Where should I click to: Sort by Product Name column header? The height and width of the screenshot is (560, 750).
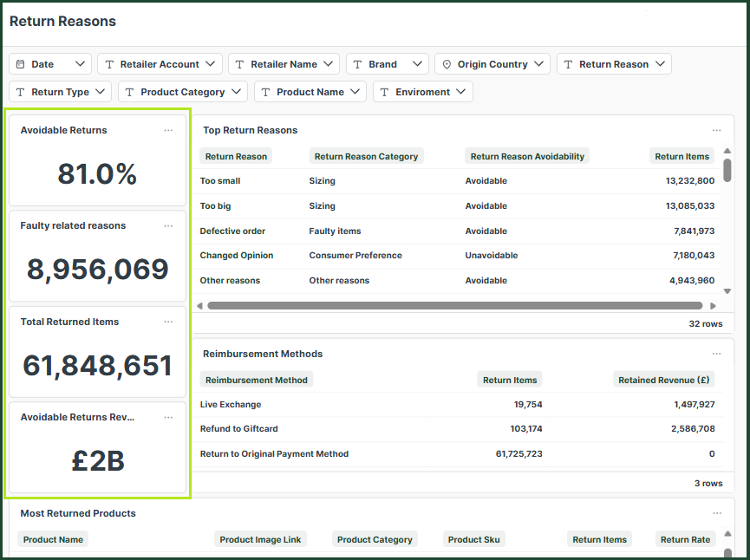(53, 539)
